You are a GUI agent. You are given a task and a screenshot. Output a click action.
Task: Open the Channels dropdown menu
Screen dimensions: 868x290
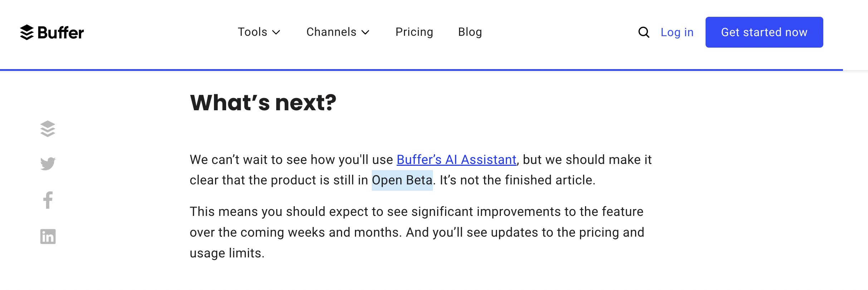pos(337,32)
